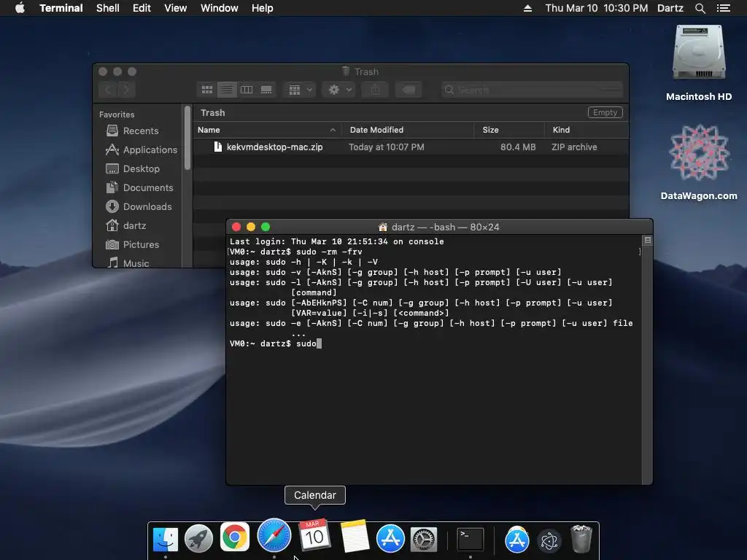Open Calendar app in the Dock
The height and width of the screenshot is (560, 747).
coord(314,535)
